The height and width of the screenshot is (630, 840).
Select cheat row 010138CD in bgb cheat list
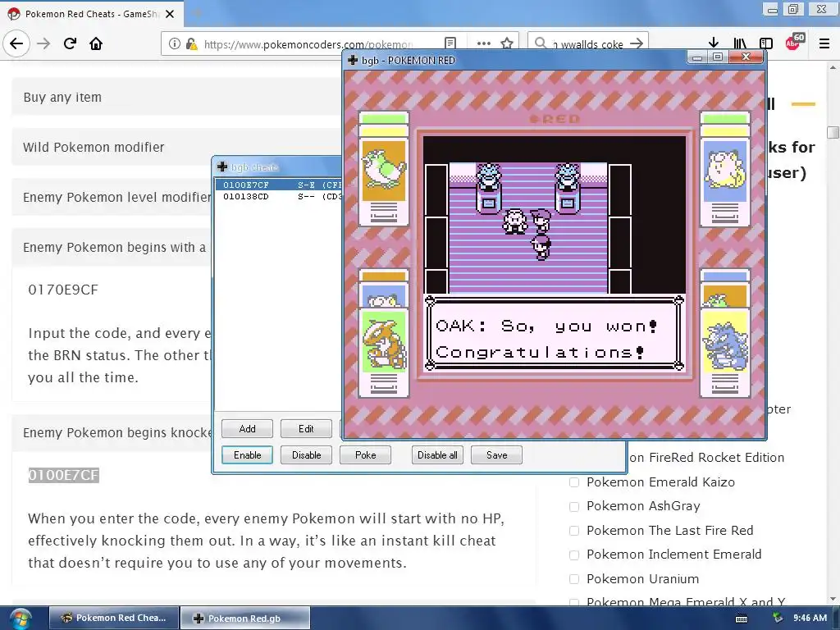tap(278, 197)
